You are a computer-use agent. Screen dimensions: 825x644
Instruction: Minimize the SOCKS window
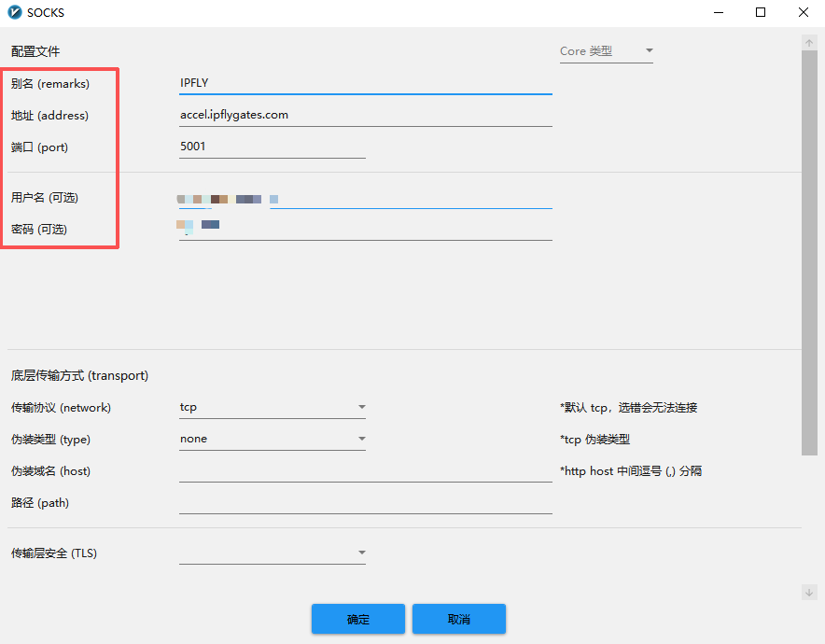(x=719, y=13)
